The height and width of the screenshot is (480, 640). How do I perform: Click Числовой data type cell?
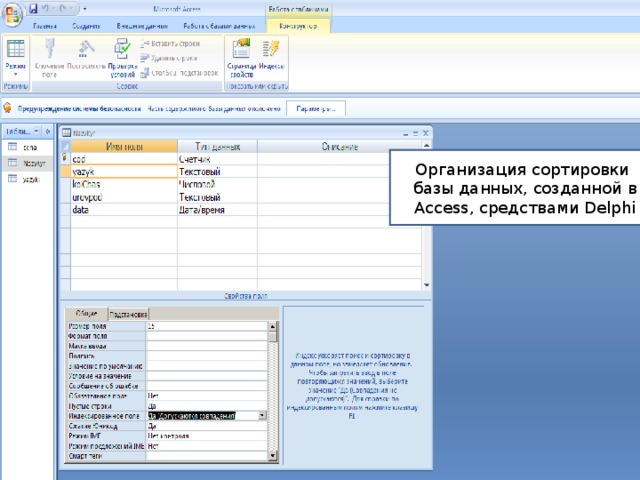[217, 184]
